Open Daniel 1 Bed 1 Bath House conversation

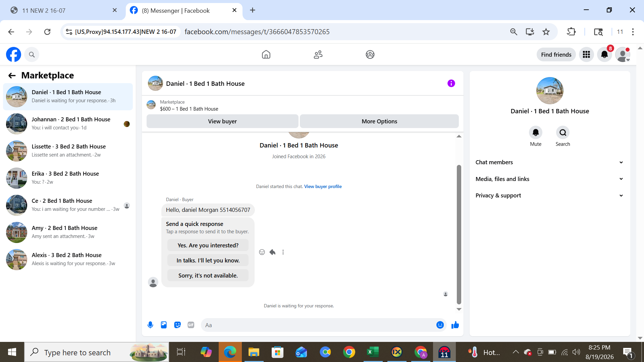click(x=68, y=96)
